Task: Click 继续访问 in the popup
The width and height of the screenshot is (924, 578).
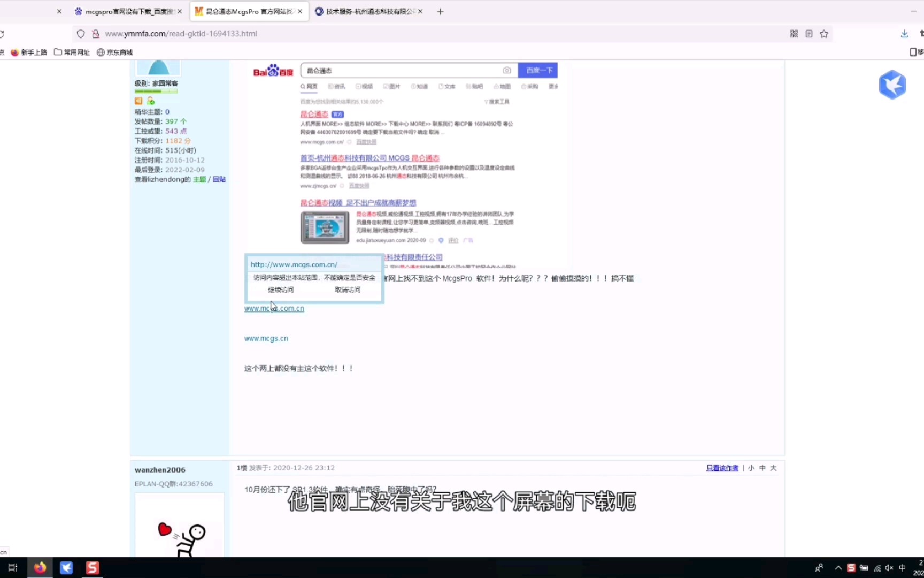Action: 281,290
